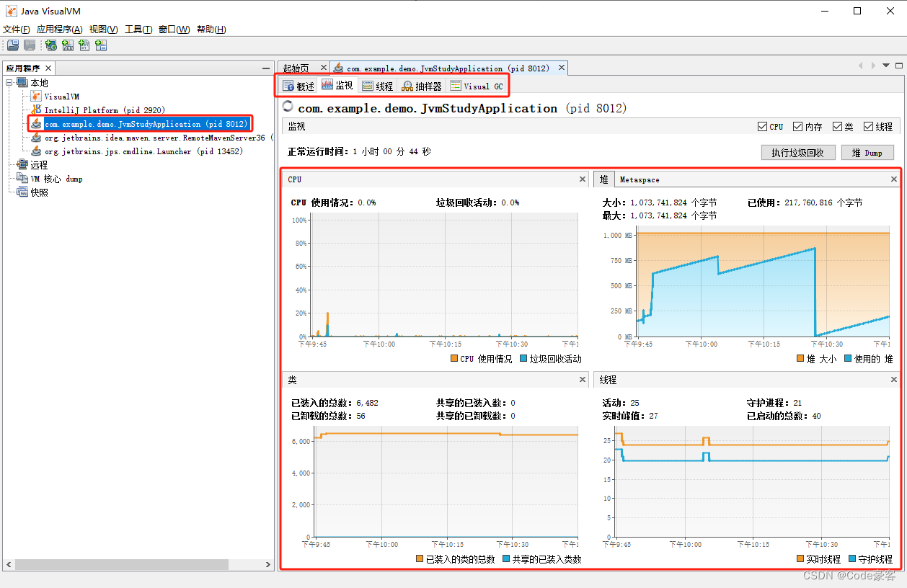Select org.jetbrains.jps.cmdline.Launcher (pid 13452) item
907x588 pixels.
coord(143,151)
